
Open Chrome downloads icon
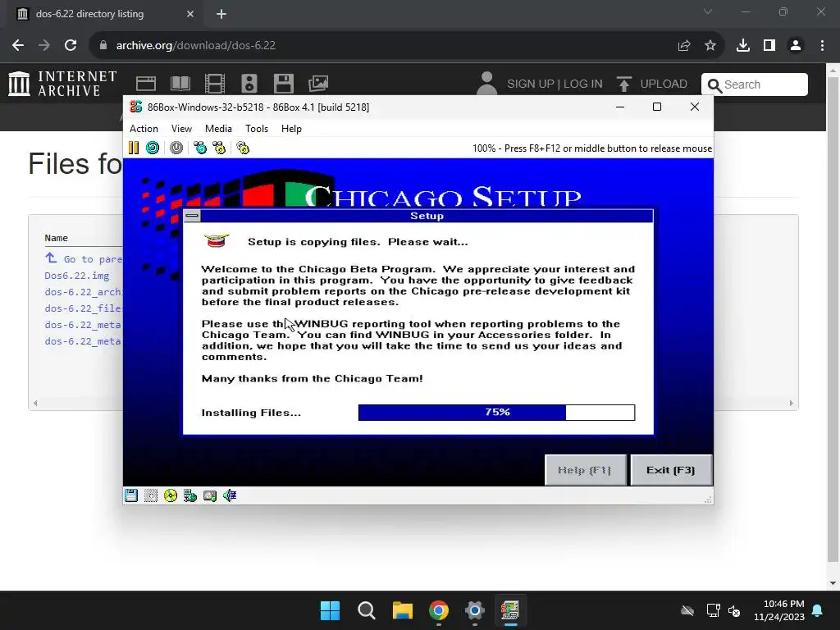[x=743, y=46]
